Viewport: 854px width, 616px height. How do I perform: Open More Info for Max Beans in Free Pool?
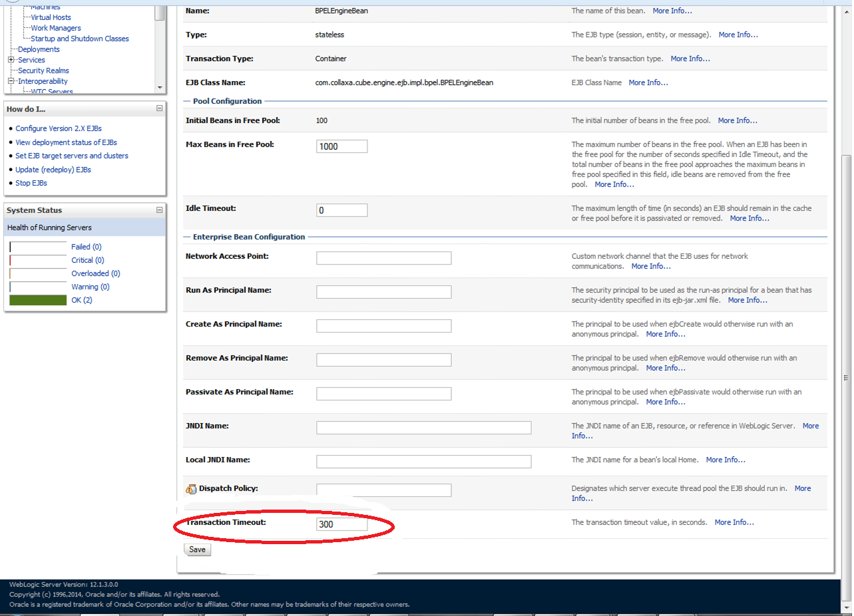(614, 184)
